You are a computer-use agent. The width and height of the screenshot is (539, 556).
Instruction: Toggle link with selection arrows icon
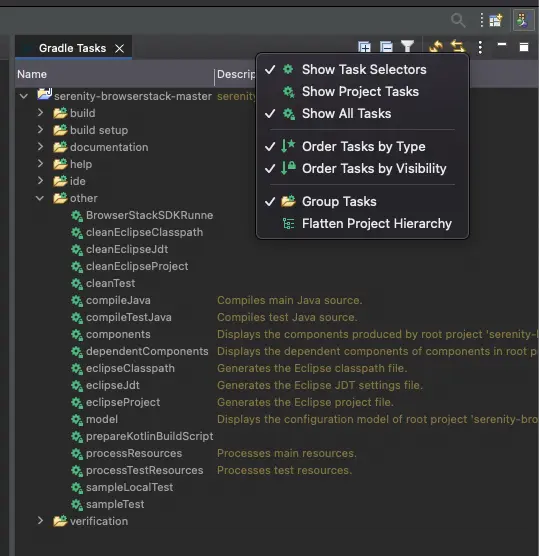coord(458,46)
